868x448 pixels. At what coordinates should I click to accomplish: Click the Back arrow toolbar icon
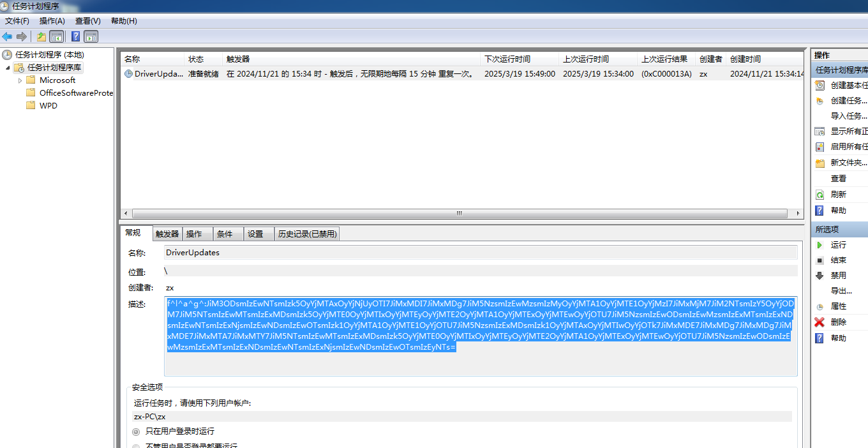click(7, 36)
